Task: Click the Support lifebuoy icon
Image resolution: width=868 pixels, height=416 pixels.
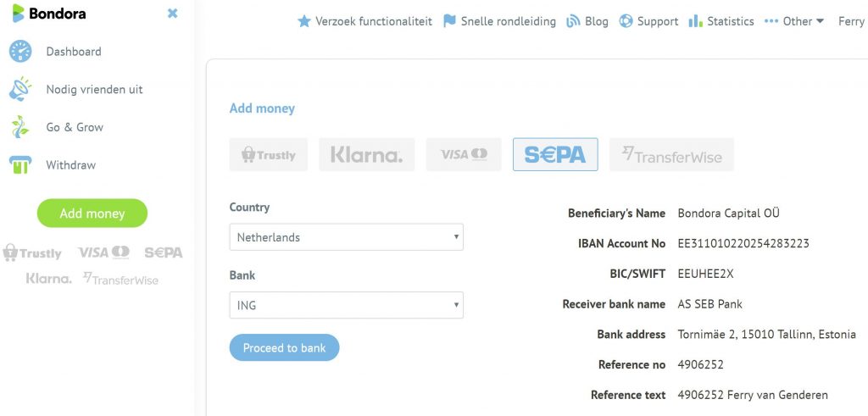Action: 626,21
